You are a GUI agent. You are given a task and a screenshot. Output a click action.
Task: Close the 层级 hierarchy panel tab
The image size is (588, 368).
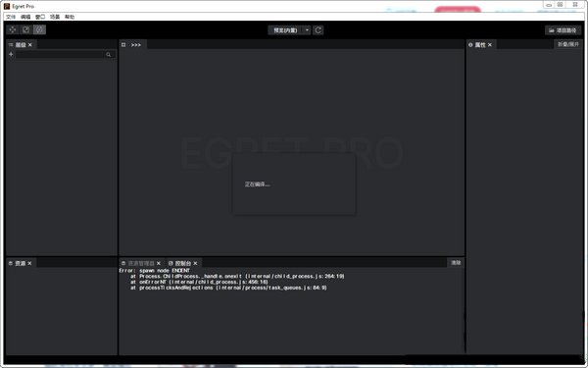(x=30, y=45)
